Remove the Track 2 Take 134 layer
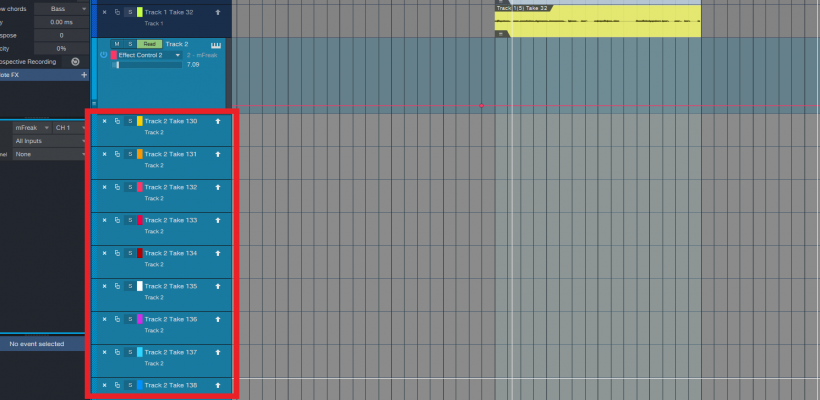This screenshot has width=820, height=400. [x=104, y=253]
